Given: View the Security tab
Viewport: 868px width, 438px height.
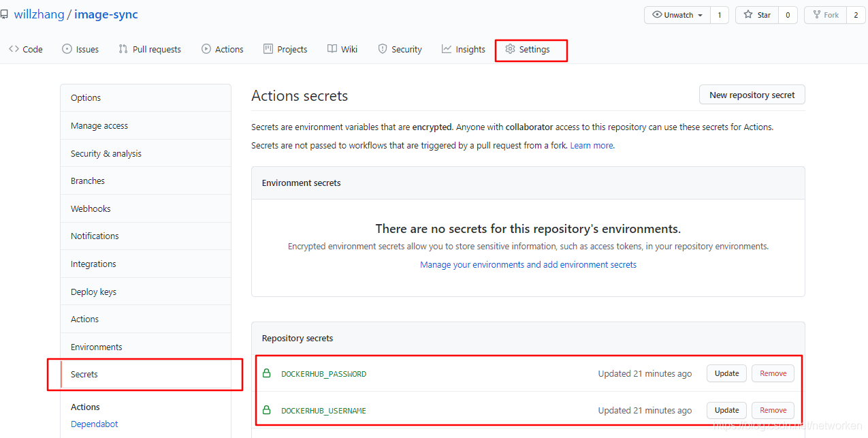Looking at the screenshot, I should [x=400, y=49].
